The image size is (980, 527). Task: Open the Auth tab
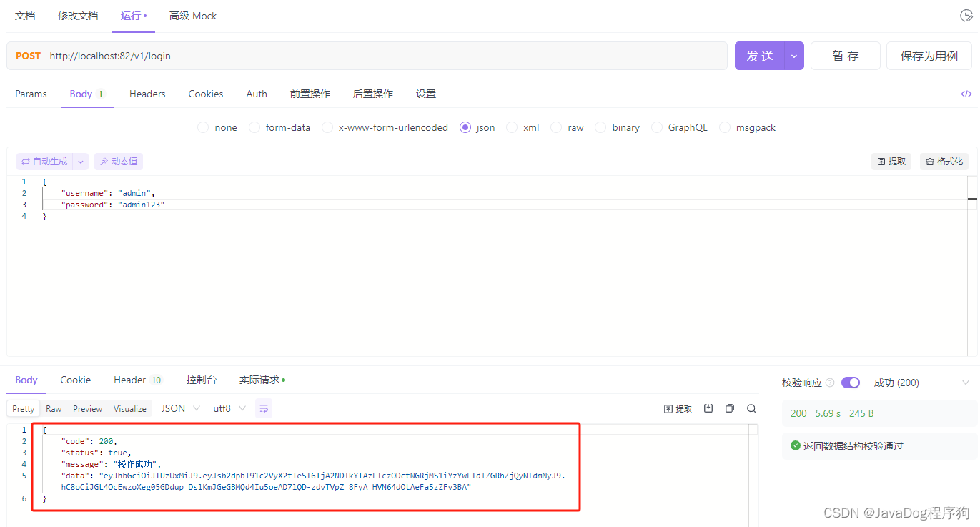[x=257, y=94]
